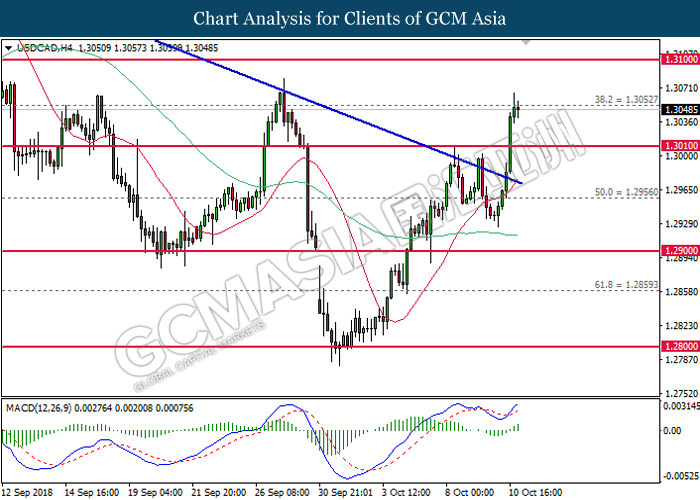Click the current price label 1.30485
The height and width of the screenshot is (500, 700).
pos(681,109)
